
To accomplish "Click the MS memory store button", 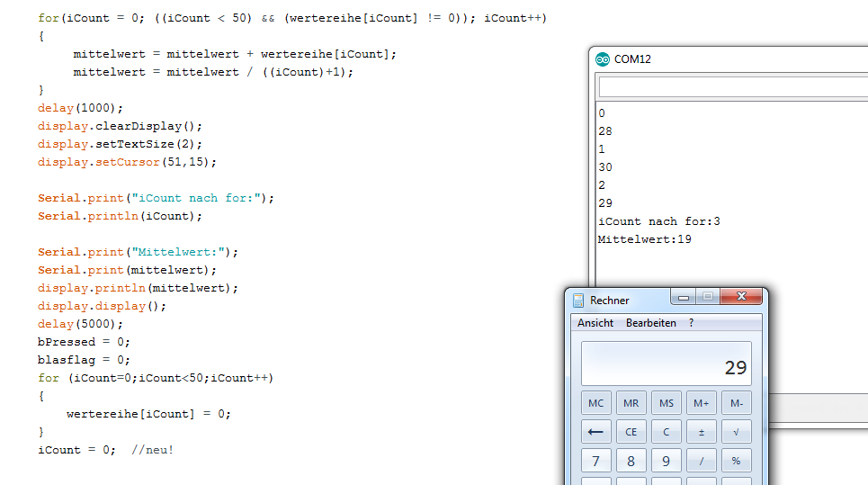I will point(667,403).
